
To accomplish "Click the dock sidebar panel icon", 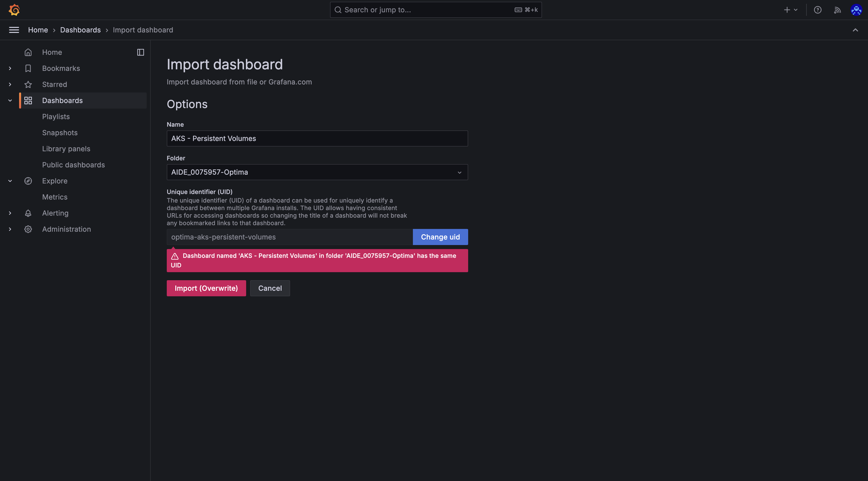I will (140, 52).
